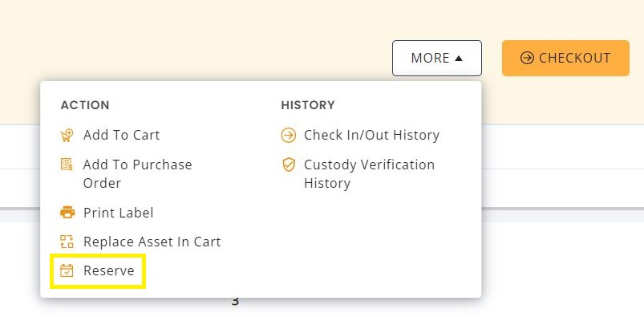Click the calendar icon next to Reserve

point(67,270)
